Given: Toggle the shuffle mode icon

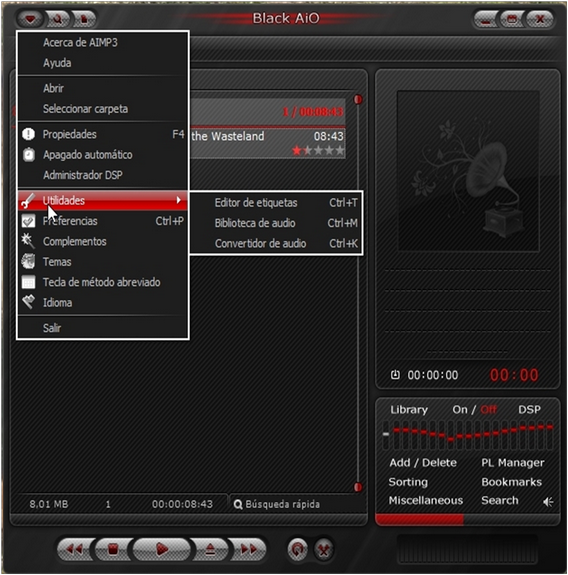Looking at the screenshot, I should (324, 549).
